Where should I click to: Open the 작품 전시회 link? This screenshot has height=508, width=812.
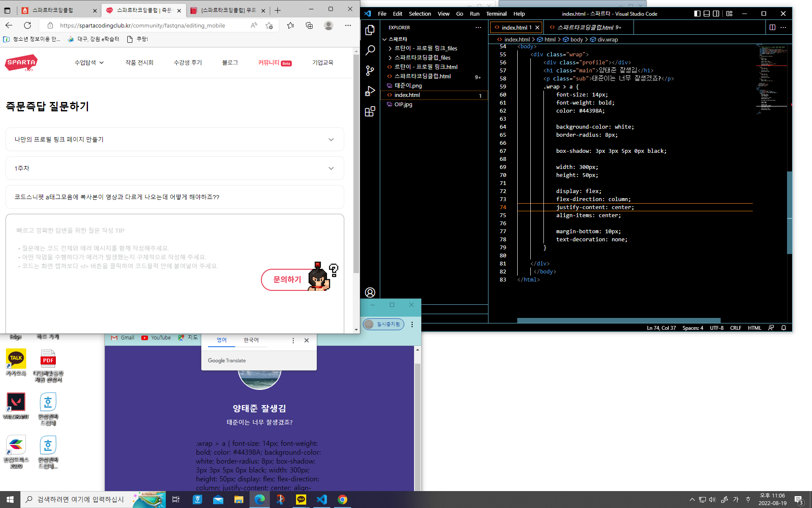pos(139,63)
